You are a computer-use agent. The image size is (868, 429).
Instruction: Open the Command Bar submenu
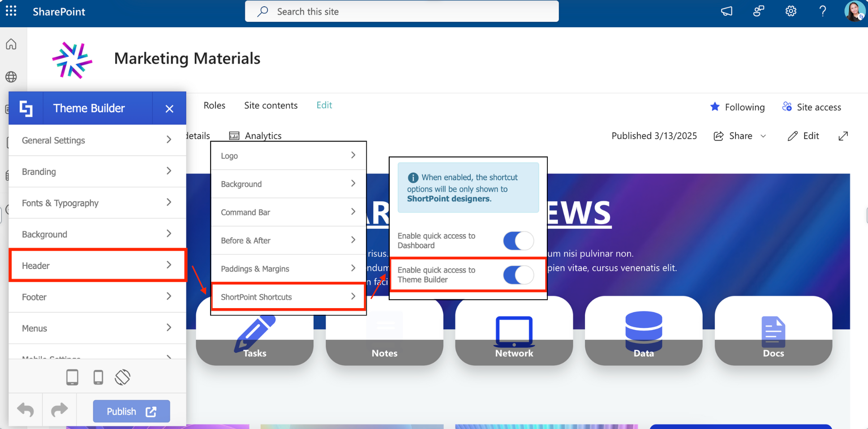point(288,212)
